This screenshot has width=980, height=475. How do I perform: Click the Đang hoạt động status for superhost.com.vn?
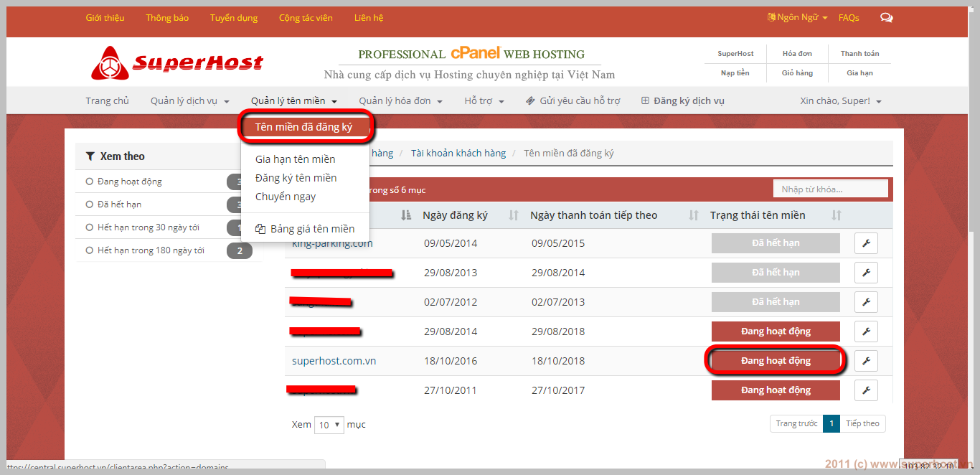pos(776,361)
